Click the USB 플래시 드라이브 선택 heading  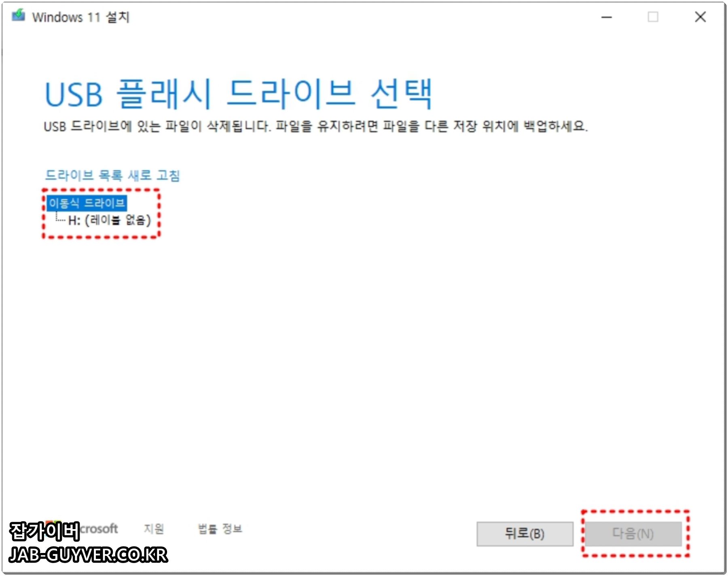[239, 95]
